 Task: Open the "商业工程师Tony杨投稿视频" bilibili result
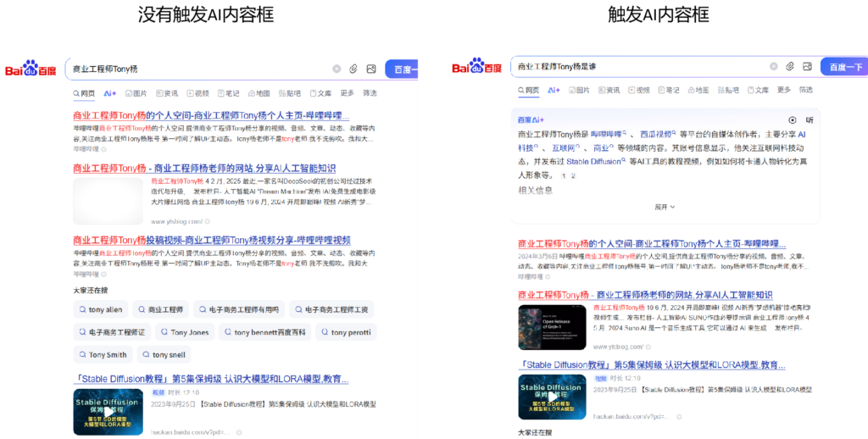[x=211, y=241]
